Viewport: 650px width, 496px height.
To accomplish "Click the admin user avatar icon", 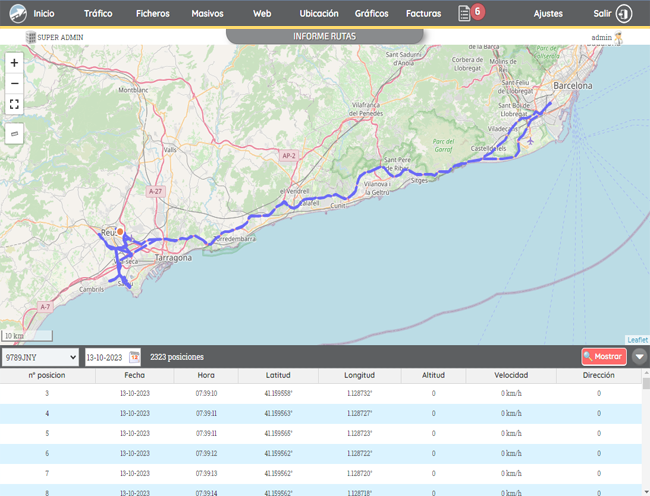I will point(618,38).
